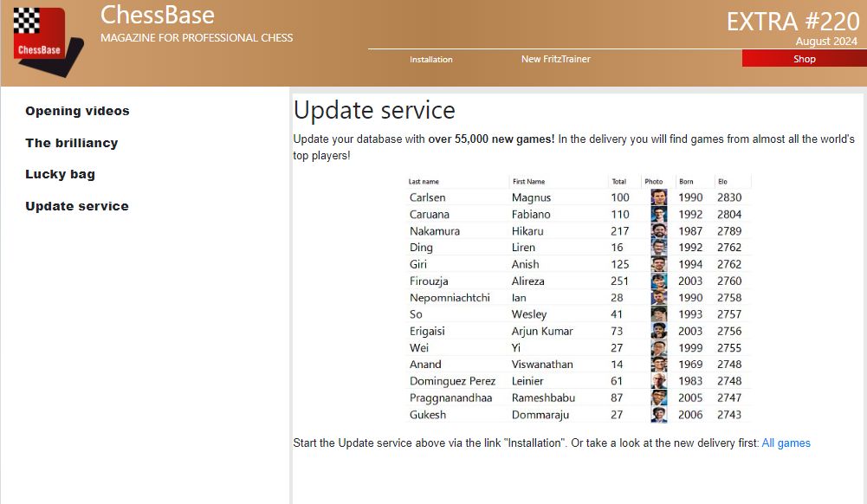Click the first name Dommaraju
The width and height of the screenshot is (867, 504).
point(540,415)
